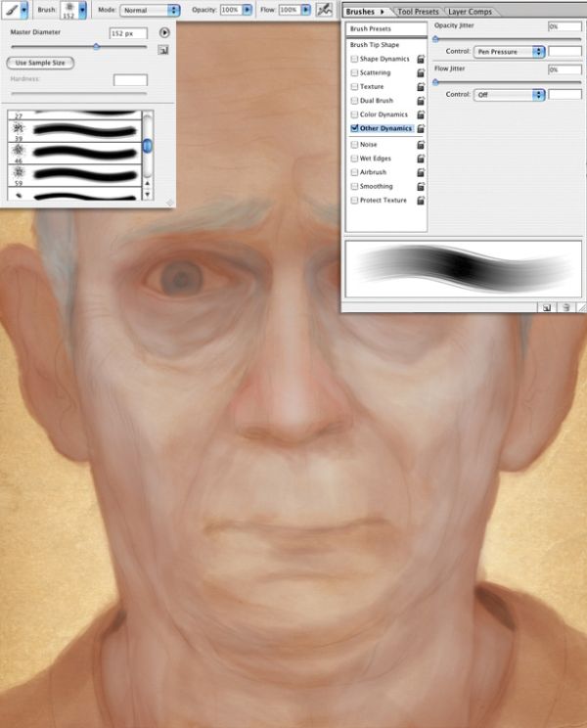Uncheck the Other Dynamics checkbox
Viewport: 587px width, 728px height.
tap(354, 128)
